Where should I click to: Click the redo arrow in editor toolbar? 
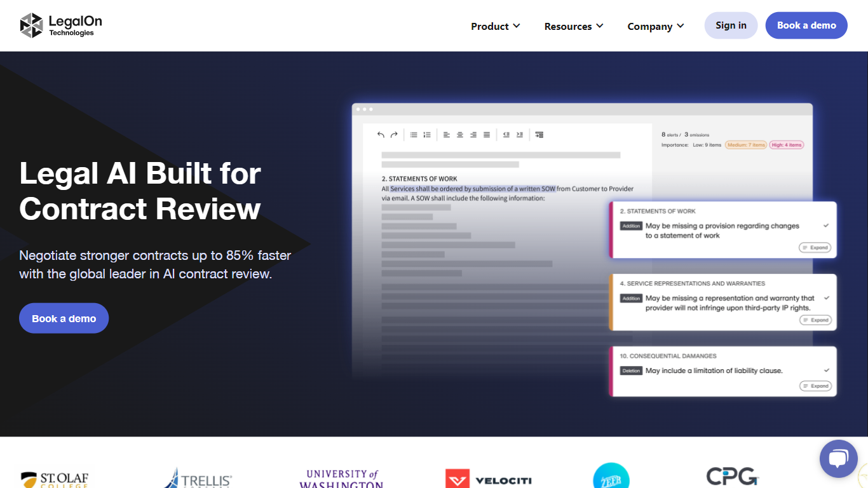(x=394, y=135)
